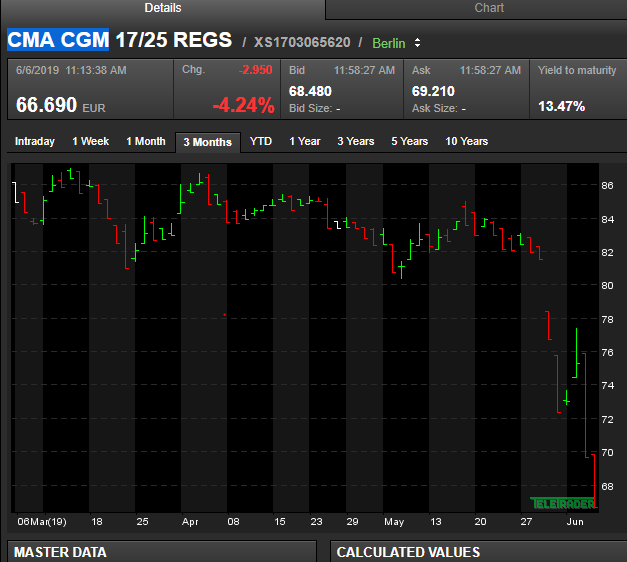Click the 68 price axis label
The height and width of the screenshot is (562, 627).
[607, 487]
